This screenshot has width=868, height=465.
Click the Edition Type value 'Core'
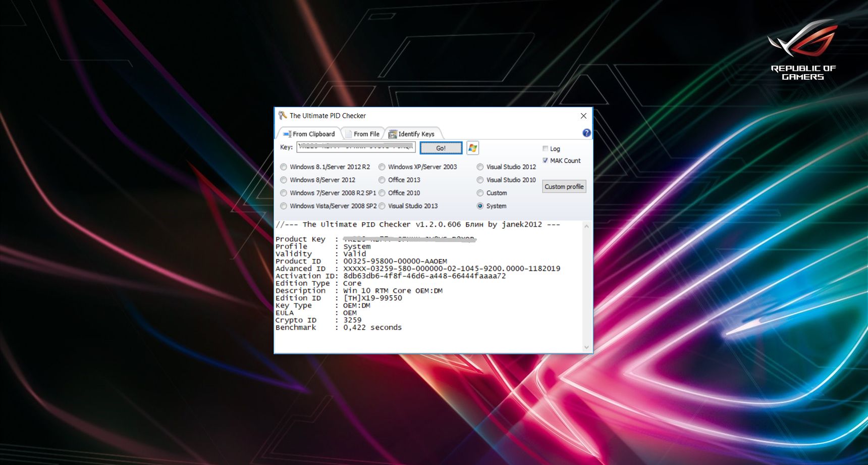pyautogui.click(x=352, y=283)
